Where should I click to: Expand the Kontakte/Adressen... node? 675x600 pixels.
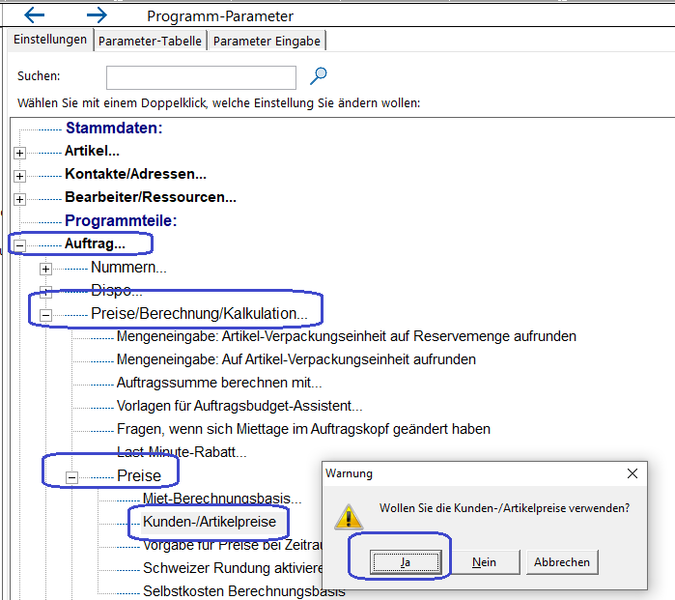[19, 176]
